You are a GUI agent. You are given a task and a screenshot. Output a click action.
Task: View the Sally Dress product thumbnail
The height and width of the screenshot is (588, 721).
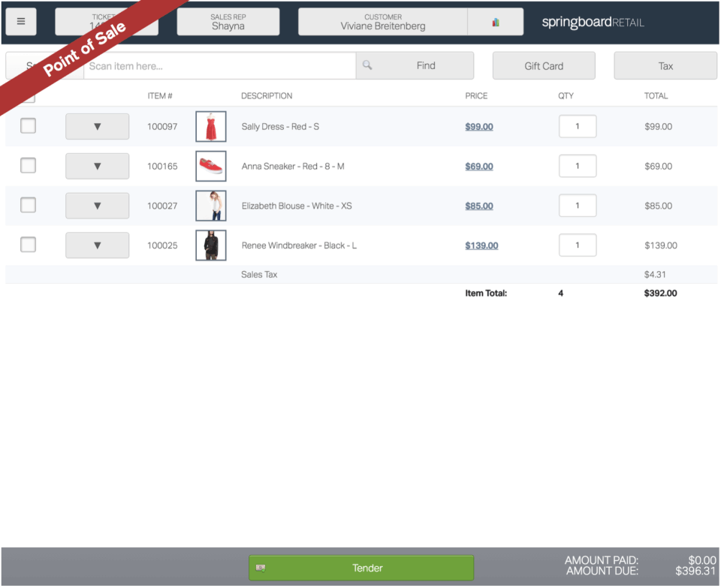click(210, 125)
